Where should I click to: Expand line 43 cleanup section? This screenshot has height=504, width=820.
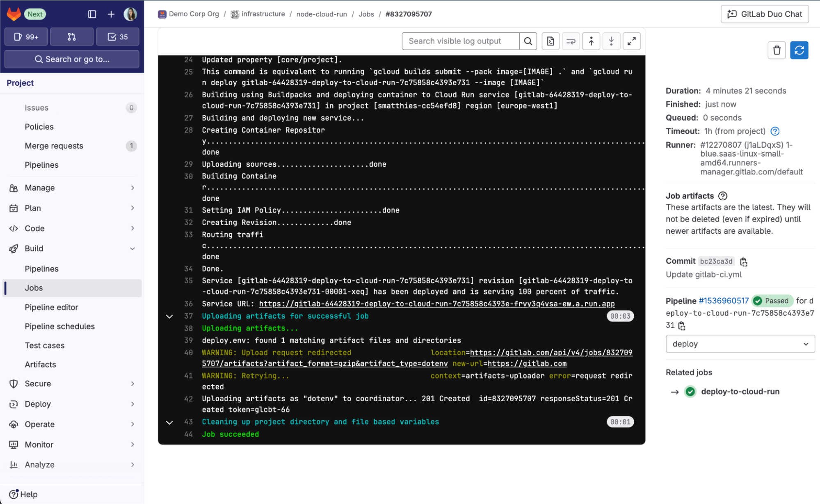(x=169, y=422)
